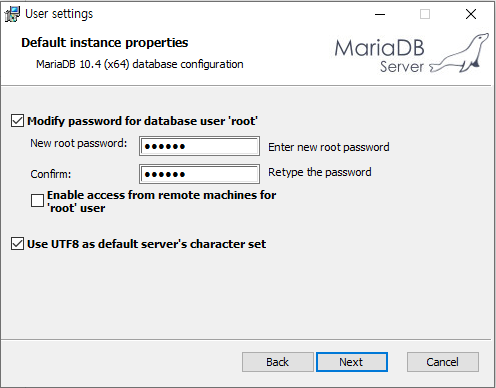Click the "Use UTF8 as default server's character set" label

(147, 244)
